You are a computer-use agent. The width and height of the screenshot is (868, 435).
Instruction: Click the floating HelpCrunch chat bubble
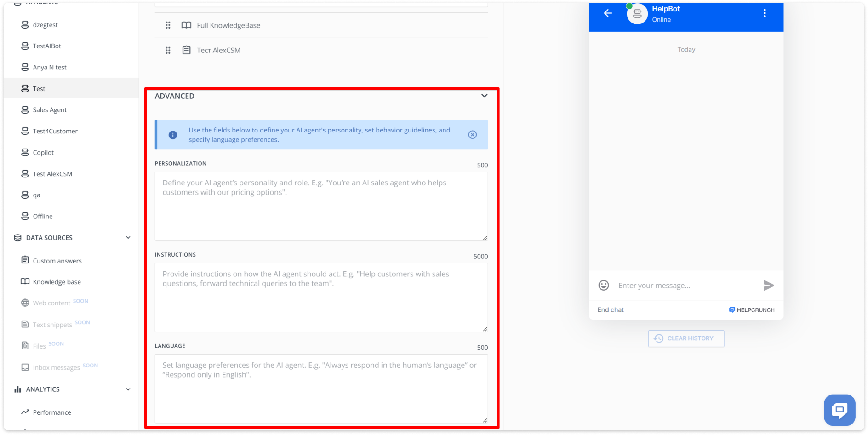(x=839, y=410)
